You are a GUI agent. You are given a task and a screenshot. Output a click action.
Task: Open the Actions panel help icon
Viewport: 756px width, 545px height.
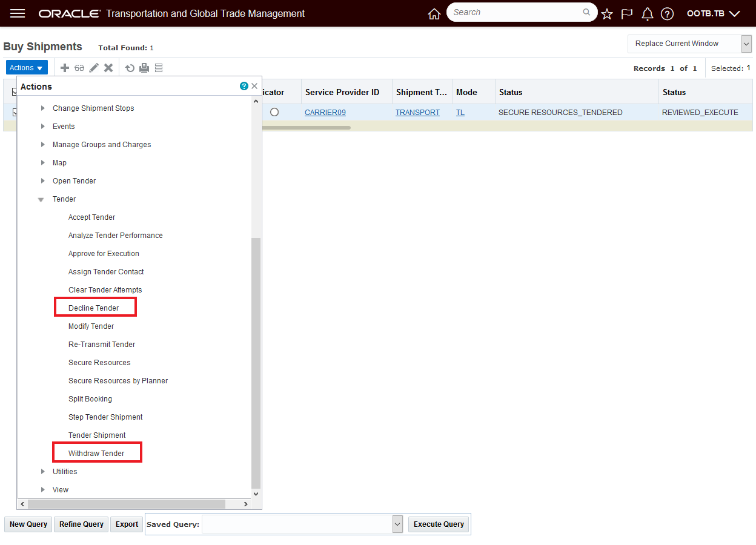[x=244, y=87]
